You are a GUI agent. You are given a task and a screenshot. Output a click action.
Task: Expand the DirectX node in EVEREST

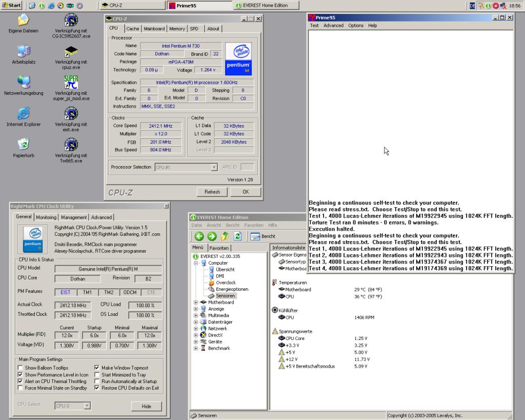(196, 335)
